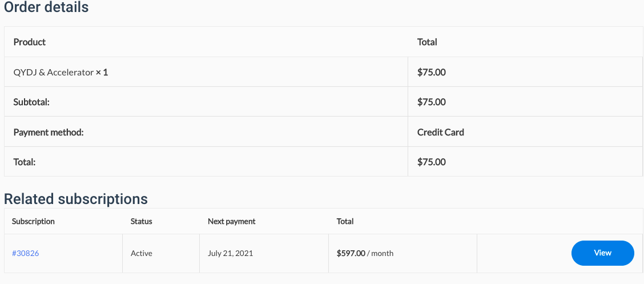644x284 pixels.
Task: Click the Total header in subscriptions table
Action: click(345, 221)
